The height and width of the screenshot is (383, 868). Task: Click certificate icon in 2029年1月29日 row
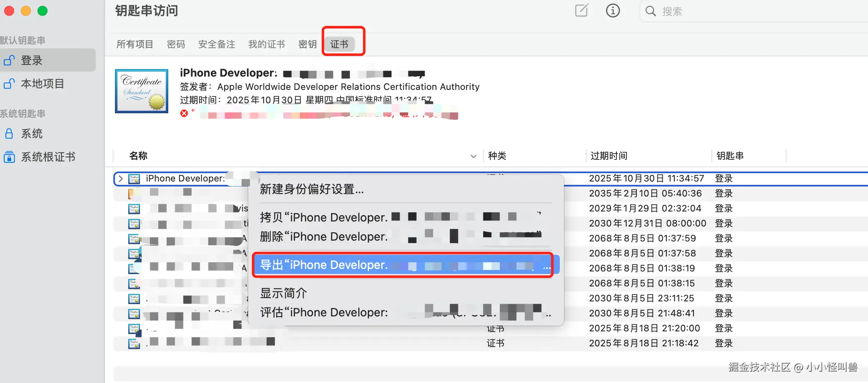tap(134, 209)
